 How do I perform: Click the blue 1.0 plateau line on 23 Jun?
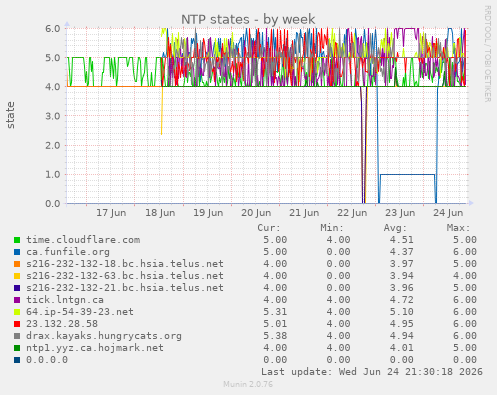click(x=407, y=174)
